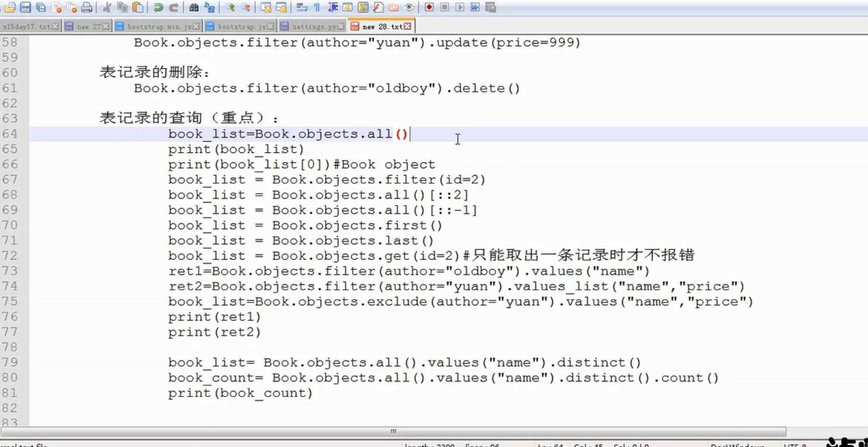This screenshot has width=868, height=447.
Task: Close the new 27 tab
Action: click(x=106, y=26)
